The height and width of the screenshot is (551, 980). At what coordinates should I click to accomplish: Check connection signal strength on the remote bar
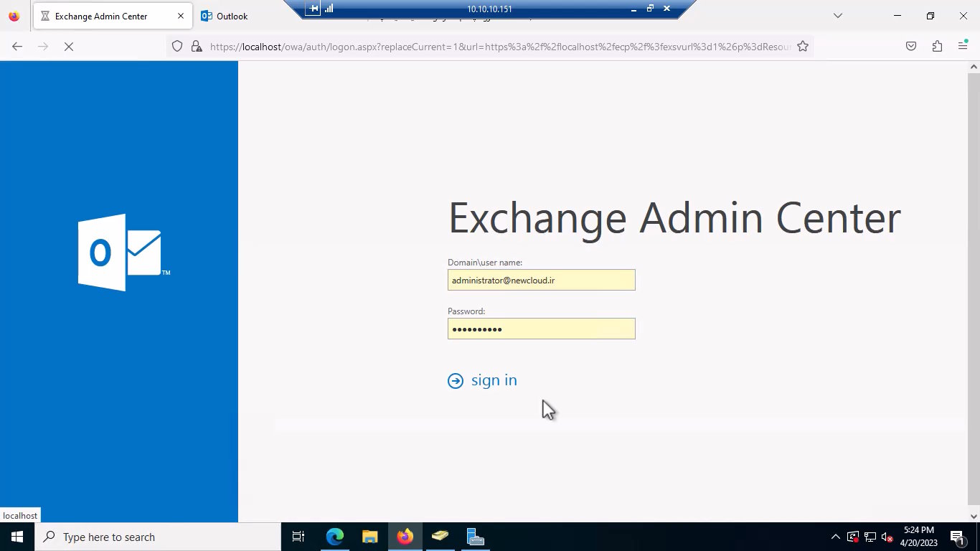(329, 9)
